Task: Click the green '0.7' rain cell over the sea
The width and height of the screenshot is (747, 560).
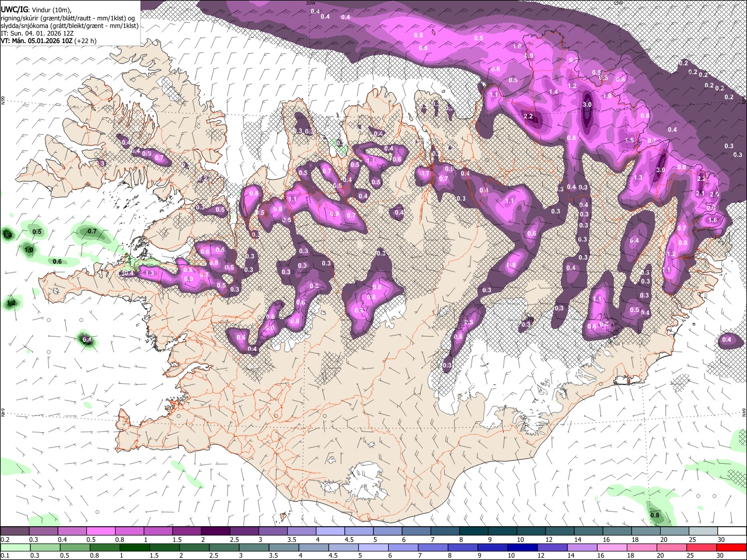Action: 92,232
